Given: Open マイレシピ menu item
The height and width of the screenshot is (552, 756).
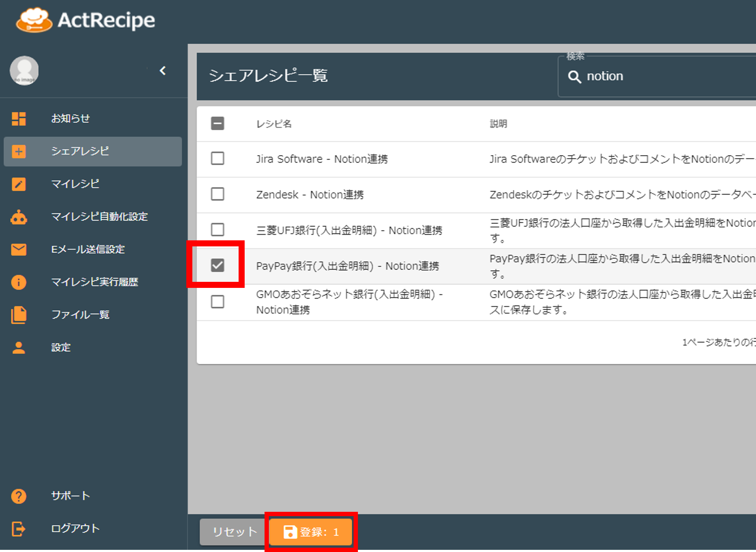Looking at the screenshot, I should pyautogui.click(x=93, y=184).
